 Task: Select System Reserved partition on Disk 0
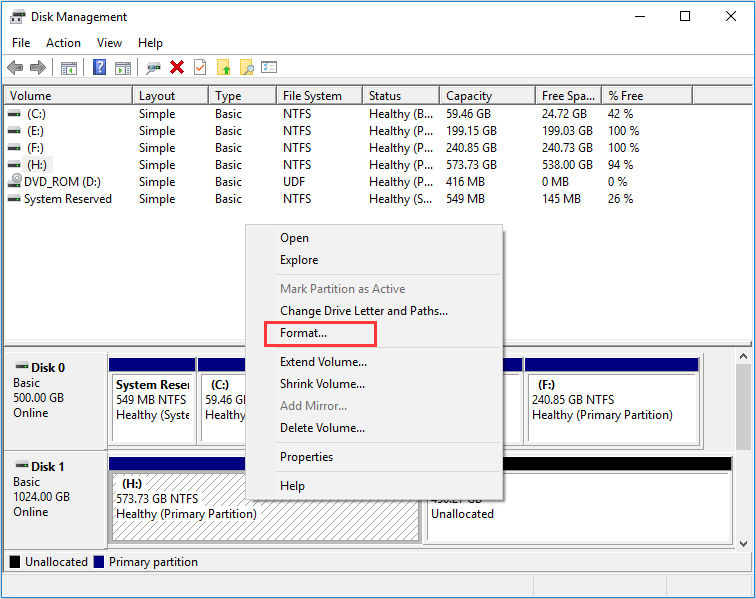152,400
